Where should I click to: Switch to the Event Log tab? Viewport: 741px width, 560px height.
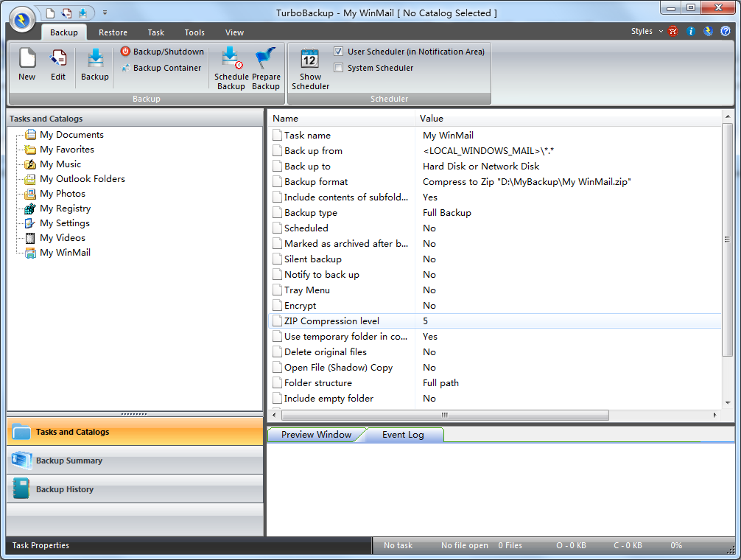coord(403,435)
